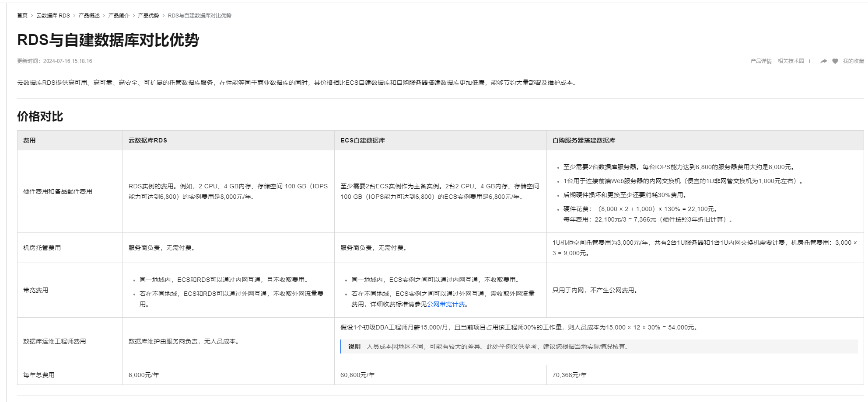Select the bullet 同一地域内，ECS实例之间可以通过内网互通
Screen dimensions: 868x402
tap(436, 280)
